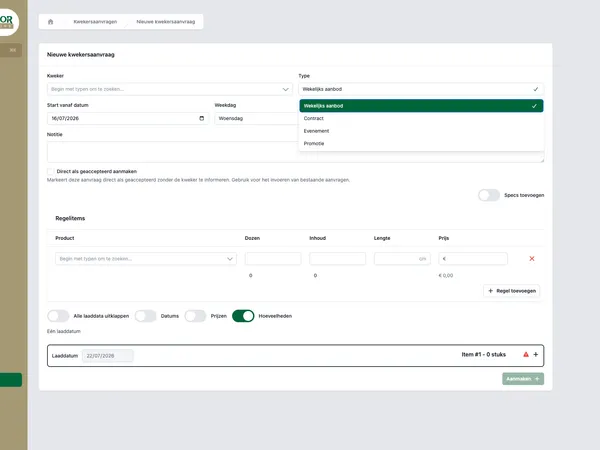Viewport: 600px width, 450px height.
Task: Turn on the 'Datums' switch
Action: 145,316
